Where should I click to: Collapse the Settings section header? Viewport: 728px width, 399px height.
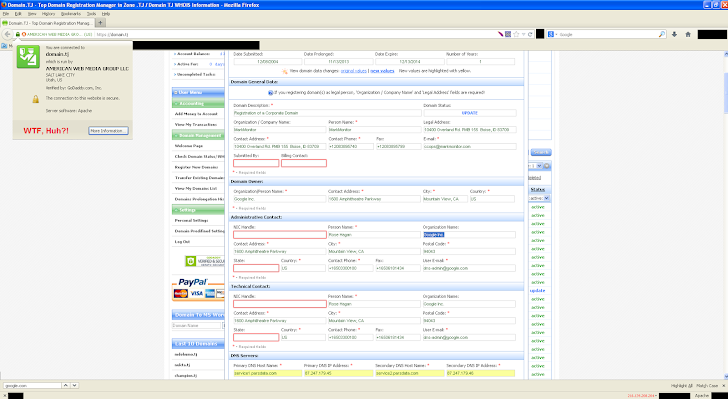click(x=198, y=210)
